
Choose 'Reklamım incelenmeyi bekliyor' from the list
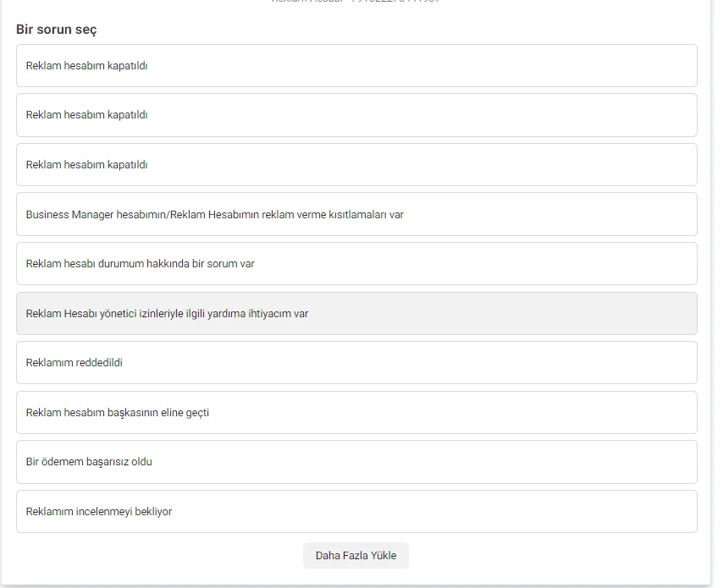coord(356,512)
